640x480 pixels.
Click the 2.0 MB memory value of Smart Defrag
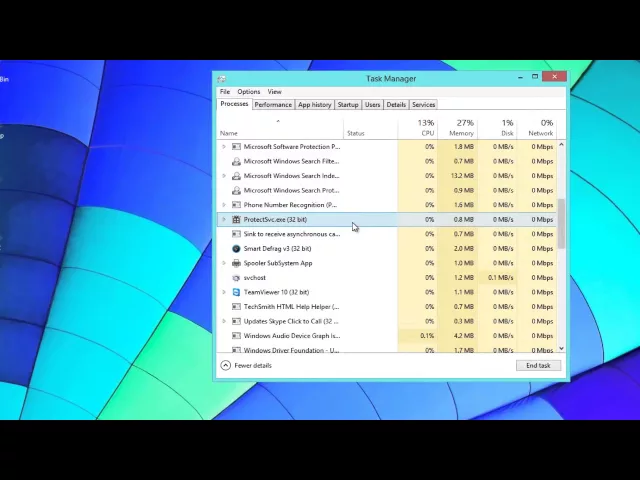pos(464,249)
